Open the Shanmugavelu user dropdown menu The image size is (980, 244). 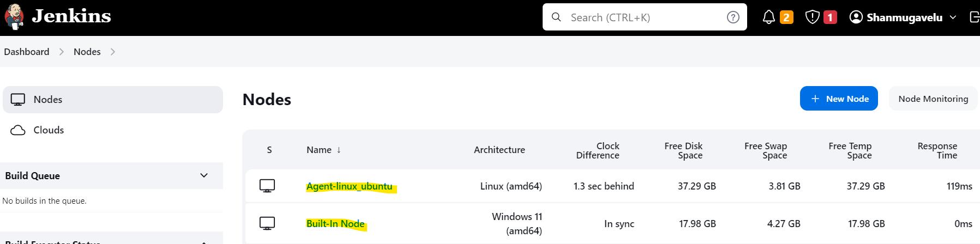pos(953,17)
